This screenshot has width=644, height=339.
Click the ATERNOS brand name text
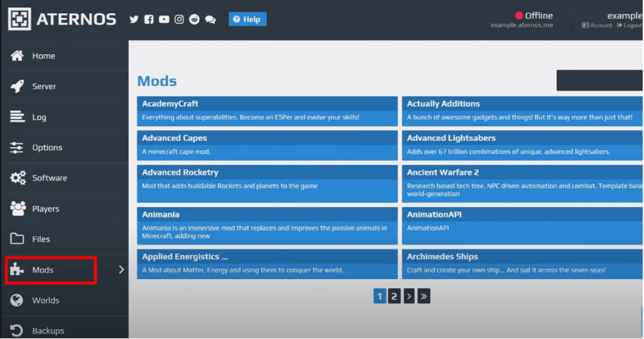tap(76, 19)
